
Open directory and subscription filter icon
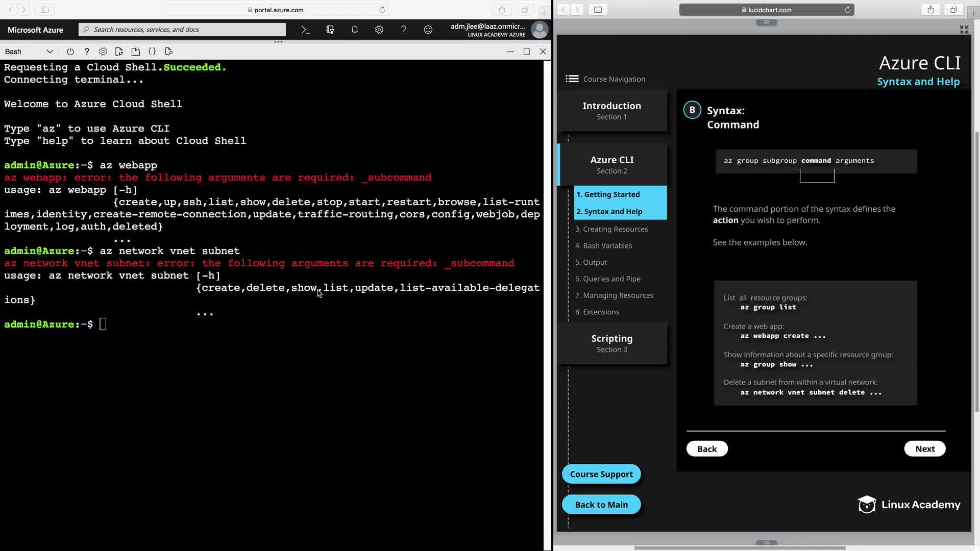tap(330, 30)
